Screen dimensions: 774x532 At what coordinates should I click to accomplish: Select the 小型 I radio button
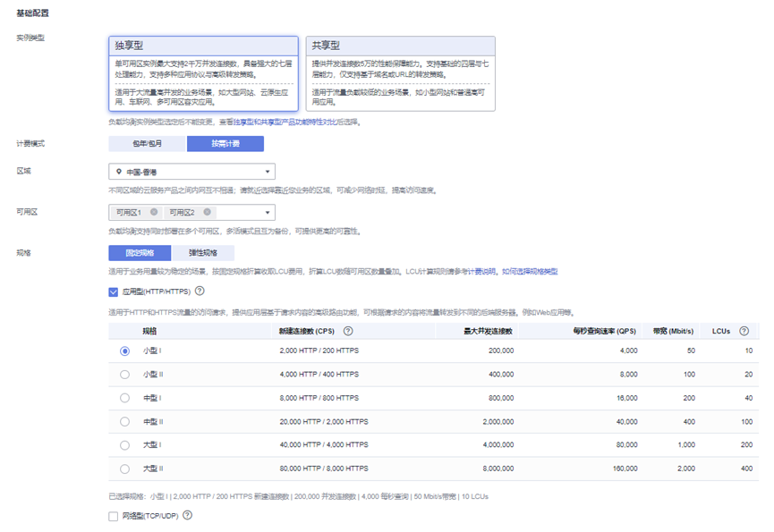(x=125, y=351)
